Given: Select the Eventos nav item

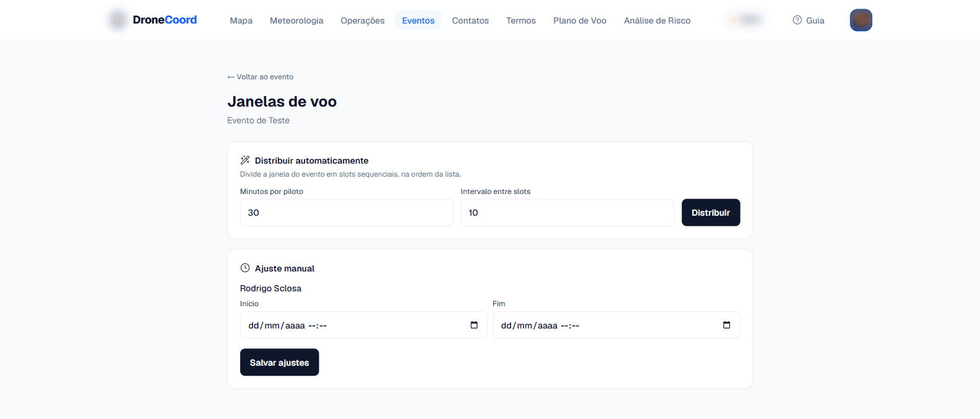Looking at the screenshot, I should (418, 20).
